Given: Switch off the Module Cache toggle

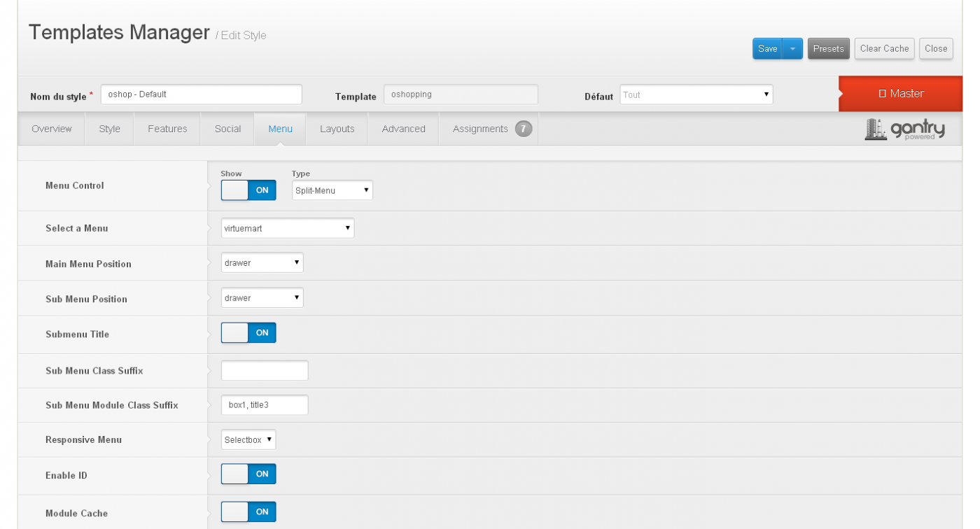Looking at the screenshot, I should pos(248,512).
